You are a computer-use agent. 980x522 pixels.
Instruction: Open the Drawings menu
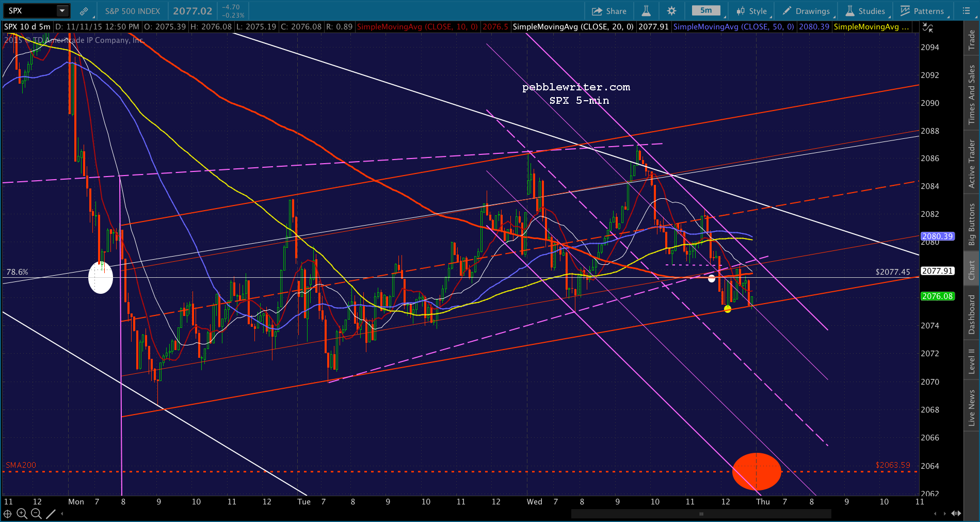(807, 11)
